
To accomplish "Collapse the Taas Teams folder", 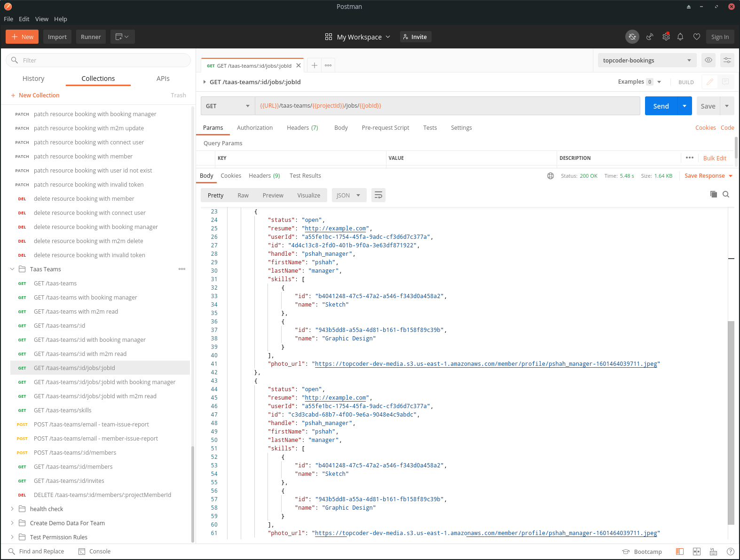I will point(12,269).
